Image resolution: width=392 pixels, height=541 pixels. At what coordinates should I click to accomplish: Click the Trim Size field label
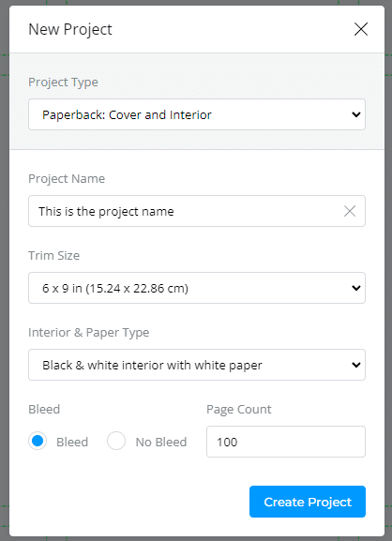(x=53, y=256)
